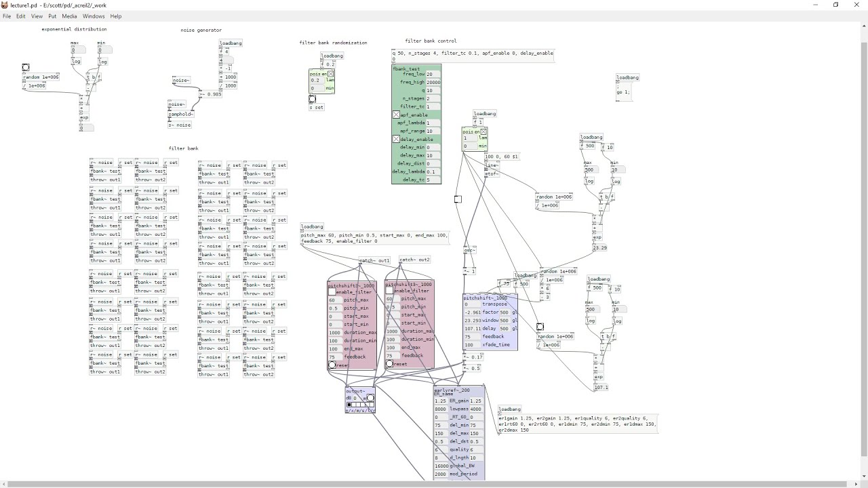Click the reset bang in left pitchshift3~_1000

click(x=332, y=365)
